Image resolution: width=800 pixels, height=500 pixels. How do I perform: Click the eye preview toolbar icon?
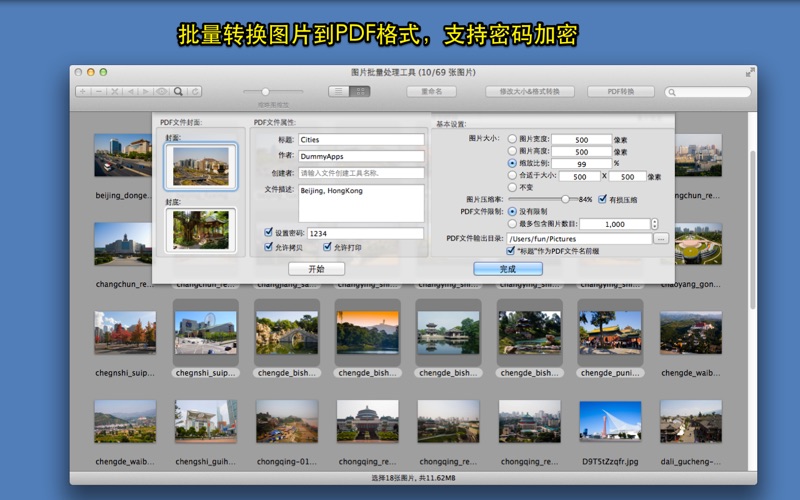coord(161,91)
